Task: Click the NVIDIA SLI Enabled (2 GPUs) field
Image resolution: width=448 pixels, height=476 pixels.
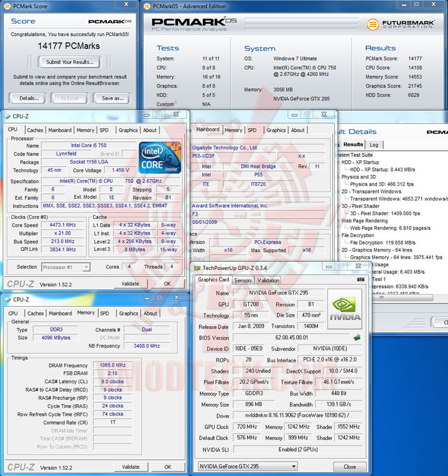Action: click(298, 449)
